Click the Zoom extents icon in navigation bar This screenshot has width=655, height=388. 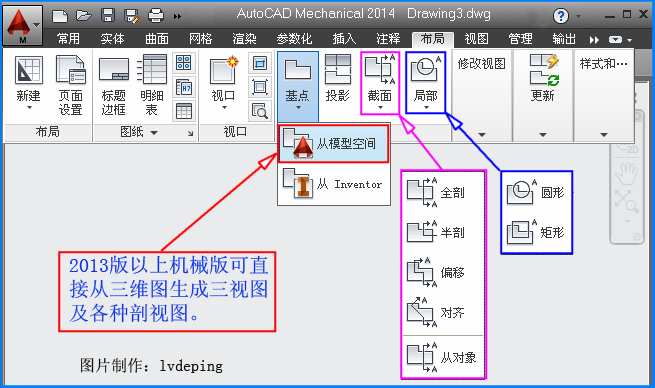click(627, 201)
